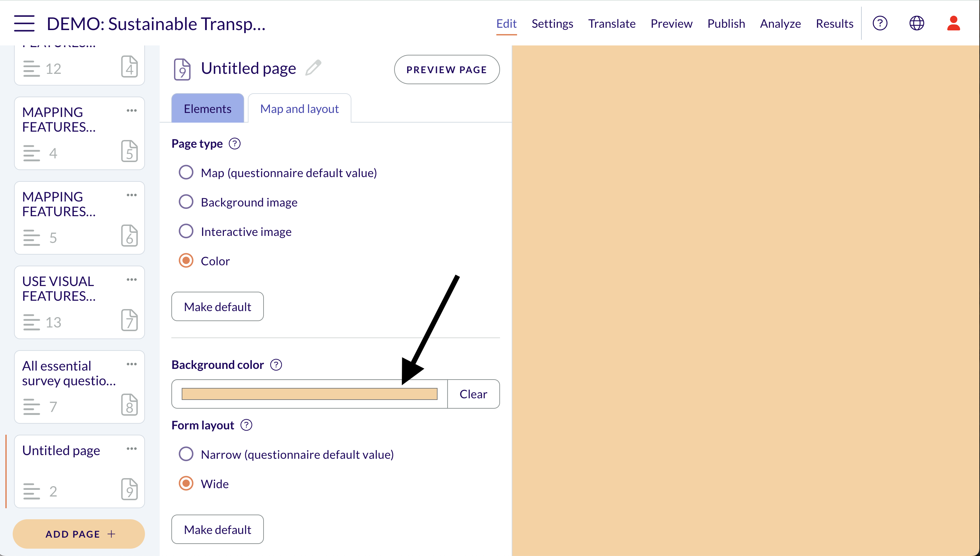Select Interactive image page type

(x=186, y=231)
